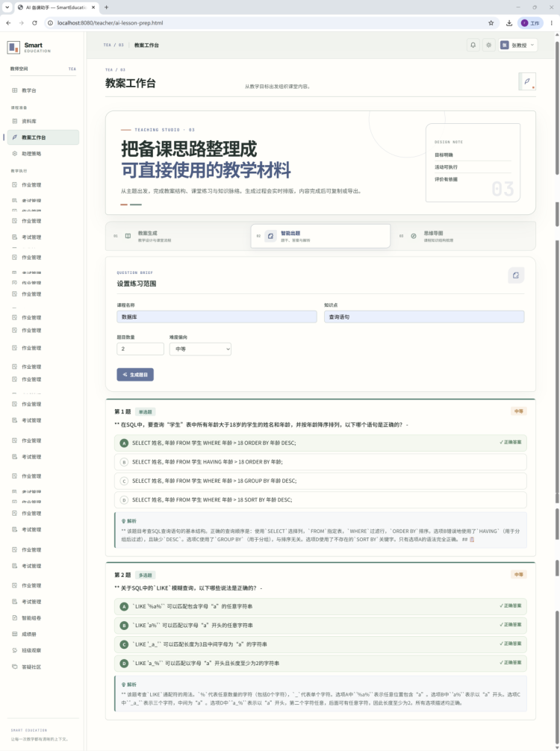560x751 pixels.
Task: Click 目标明确 in the design note card
Action: pos(444,155)
